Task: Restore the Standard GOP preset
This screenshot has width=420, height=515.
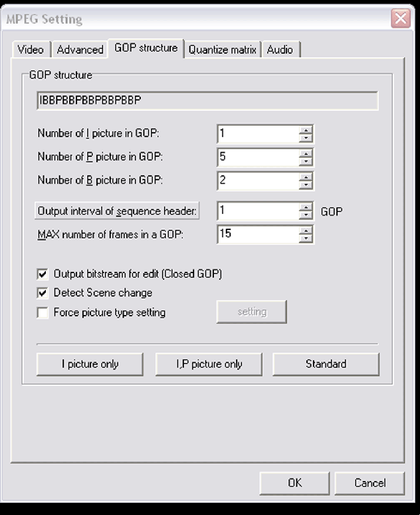Action: coord(326,364)
